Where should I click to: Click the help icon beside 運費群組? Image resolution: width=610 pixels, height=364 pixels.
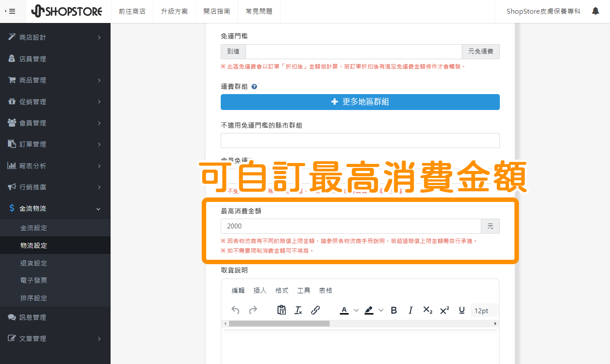(254, 87)
